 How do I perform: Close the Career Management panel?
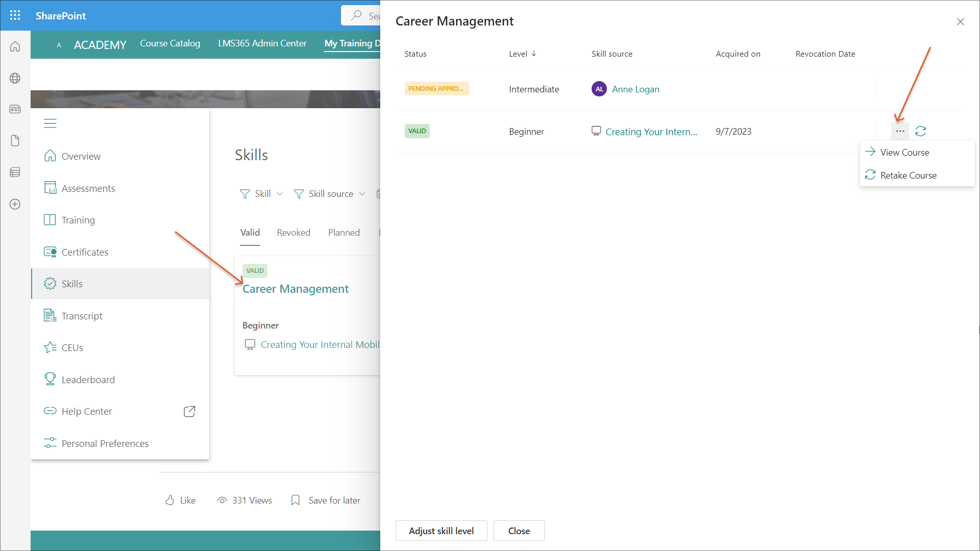(x=960, y=21)
